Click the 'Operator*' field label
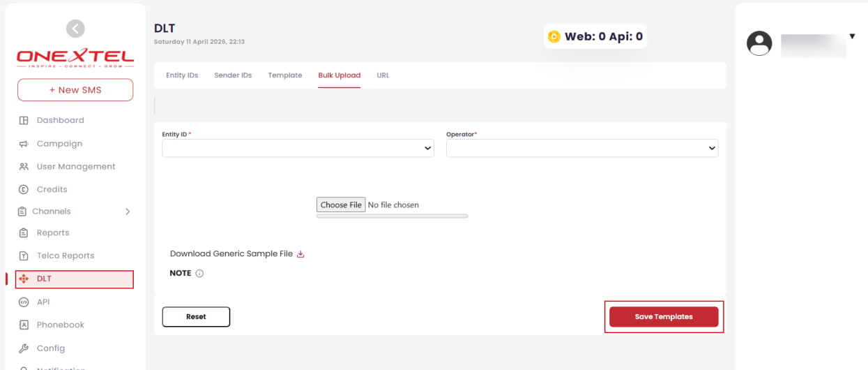The height and width of the screenshot is (370, 868). pos(462,134)
